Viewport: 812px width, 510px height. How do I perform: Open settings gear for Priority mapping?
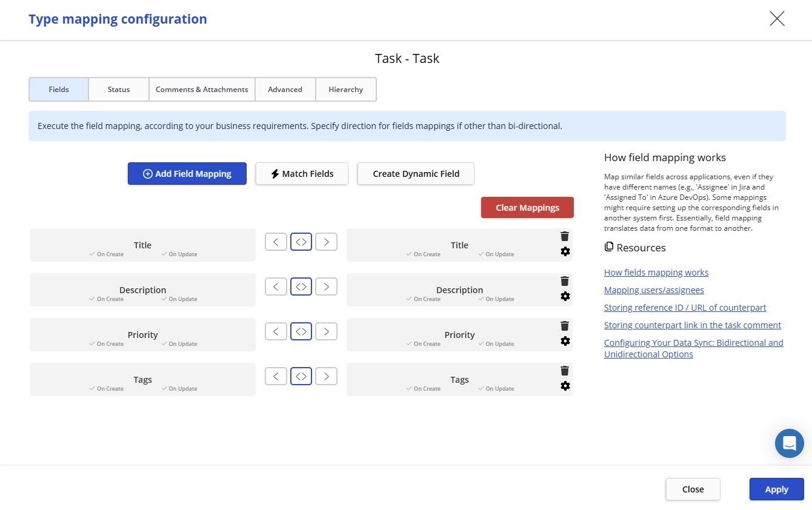[x=565, y=341]
